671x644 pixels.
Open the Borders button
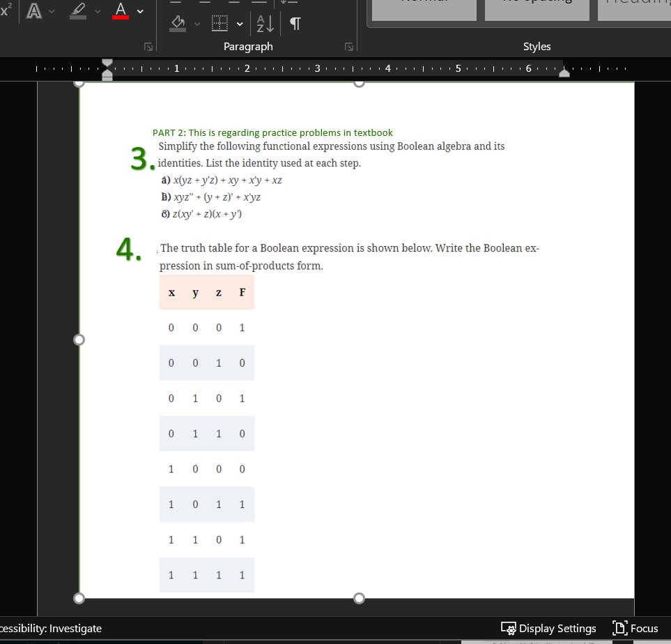[x=219, y=23]
